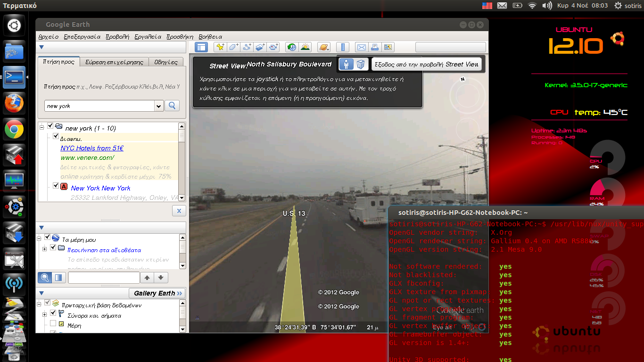The width and height of the screenshot is (644, 362).
Task: Open Ubuntu Dash home button
Action: [x=14, y=25]
